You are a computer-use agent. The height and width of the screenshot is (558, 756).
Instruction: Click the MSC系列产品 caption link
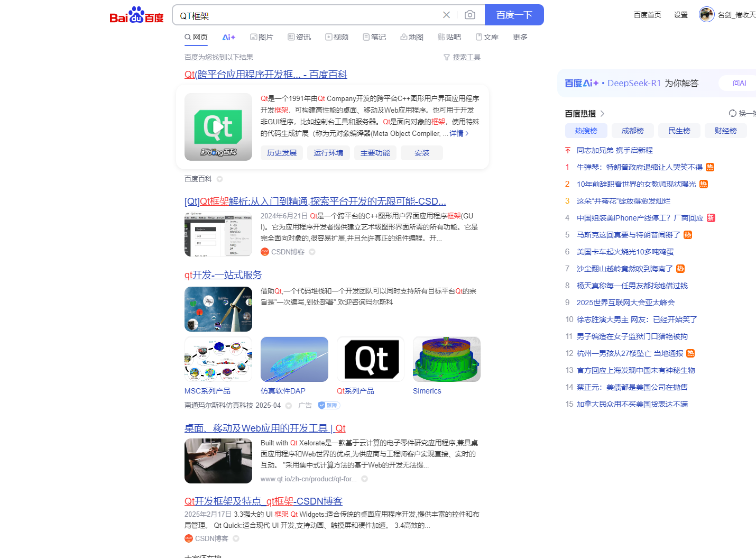tap(207, 391)
